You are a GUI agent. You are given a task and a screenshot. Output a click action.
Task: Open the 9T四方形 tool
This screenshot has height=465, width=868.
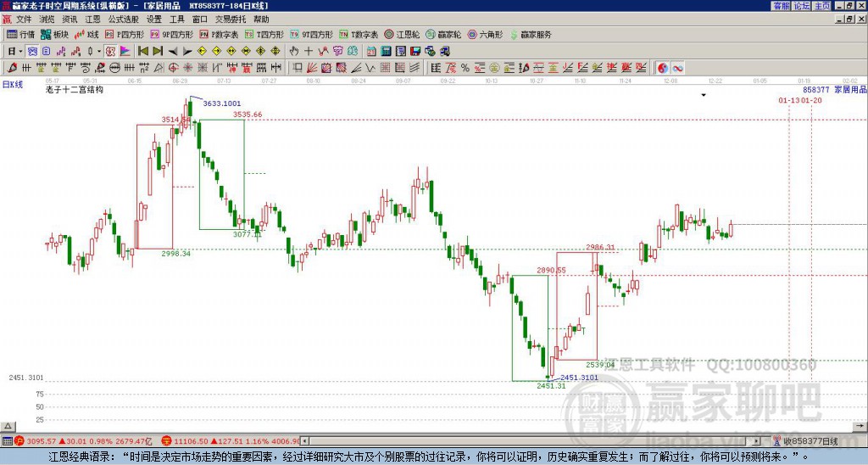(x=311, y=34)
